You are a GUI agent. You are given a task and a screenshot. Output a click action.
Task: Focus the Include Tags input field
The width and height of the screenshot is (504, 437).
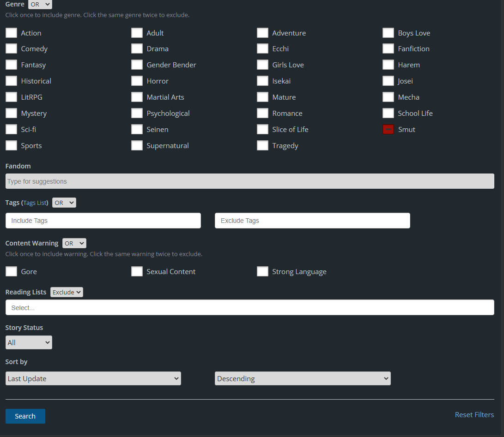tap(103, 221)
